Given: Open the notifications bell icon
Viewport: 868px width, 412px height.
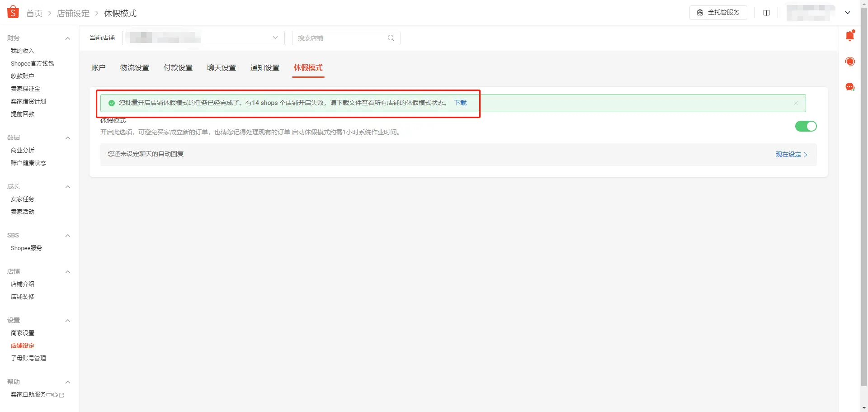Looking at the screenshot, I should [850, 35].
